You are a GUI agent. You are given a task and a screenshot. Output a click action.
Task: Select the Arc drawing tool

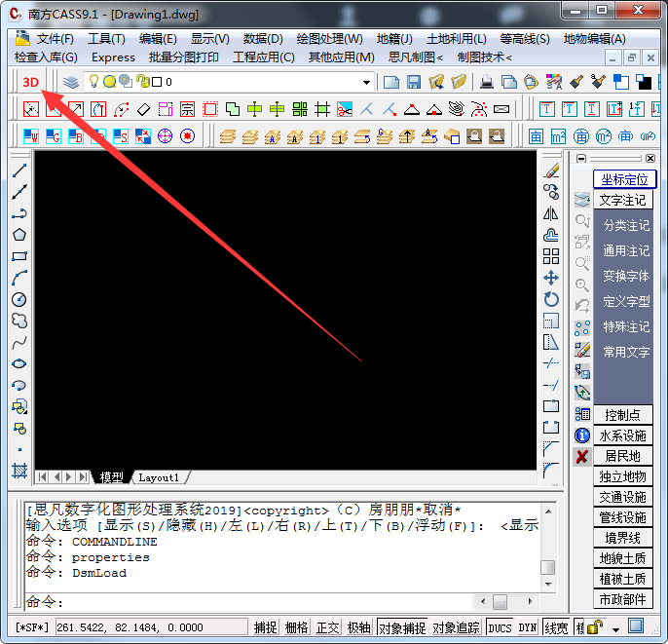19,278
